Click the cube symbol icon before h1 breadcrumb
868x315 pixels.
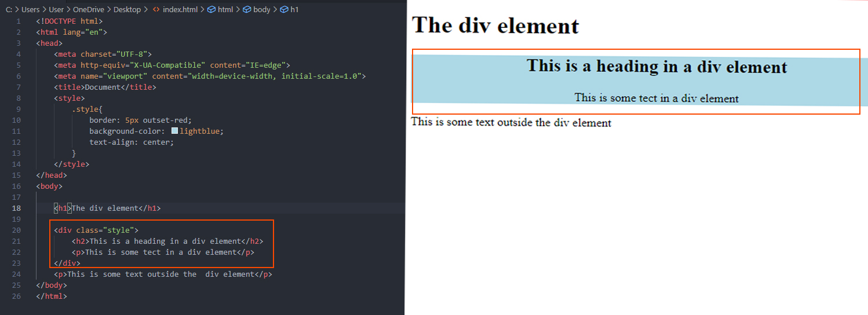click(x=284, y=10)
